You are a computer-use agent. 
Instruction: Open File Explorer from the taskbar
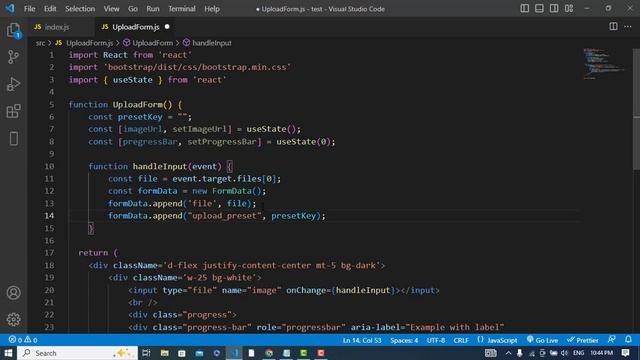(x=164, y=353)
